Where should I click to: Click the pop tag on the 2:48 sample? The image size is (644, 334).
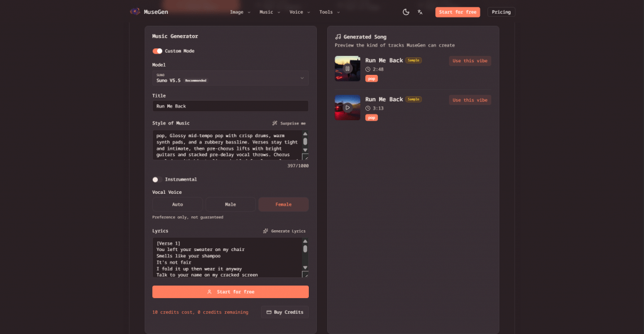coord(371,79)
